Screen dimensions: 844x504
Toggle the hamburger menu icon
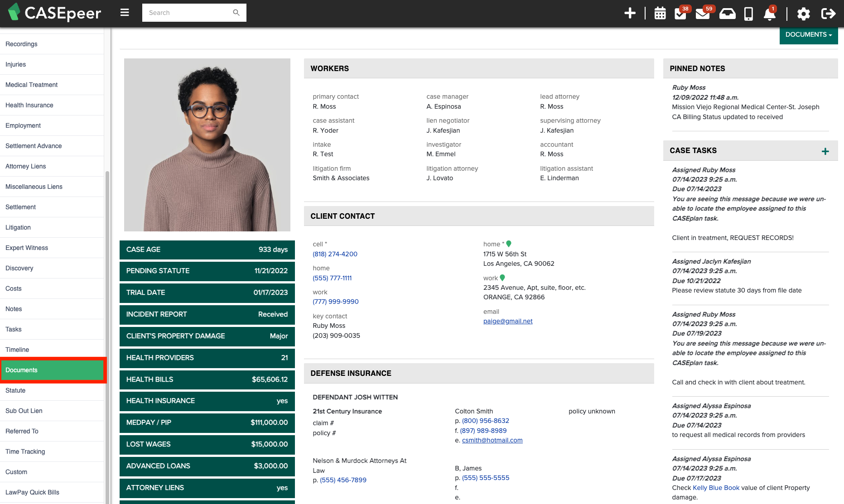[125, 13]
